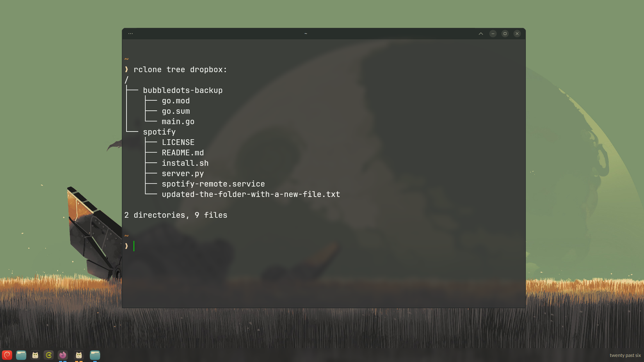The image size is (644, 362).
Task: Click the '2 directories, 9 files' summary
Action: coord(176,215)
